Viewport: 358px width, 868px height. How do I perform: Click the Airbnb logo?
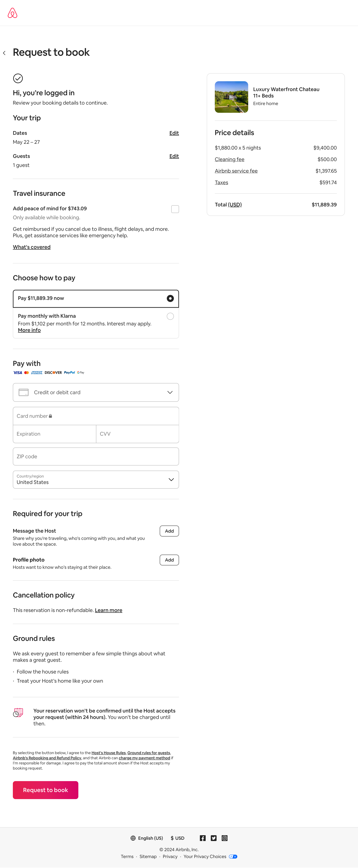pyautogui.click(x=13, y=13)
